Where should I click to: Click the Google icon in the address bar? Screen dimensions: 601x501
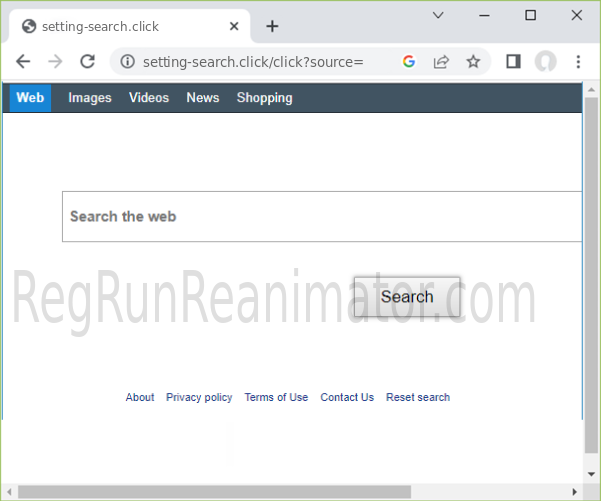pyautogui.click(x=408, y=61)
